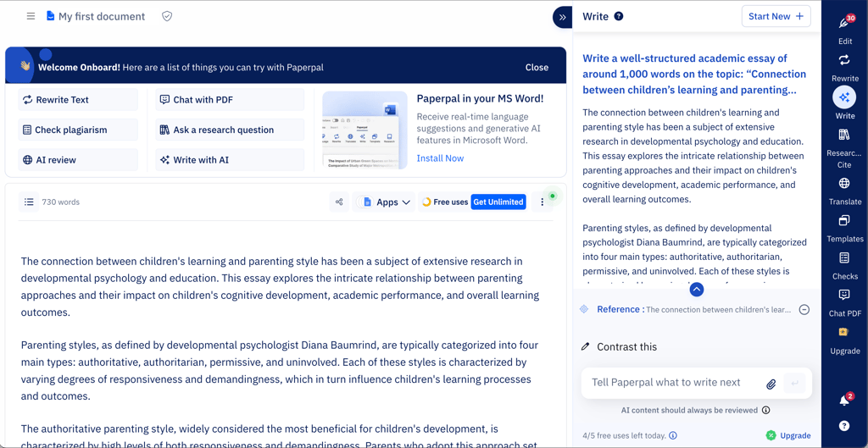The height and width of the screenshot is (448, 868).
Task: Open the document outline list icon
Action: [29, 202]
